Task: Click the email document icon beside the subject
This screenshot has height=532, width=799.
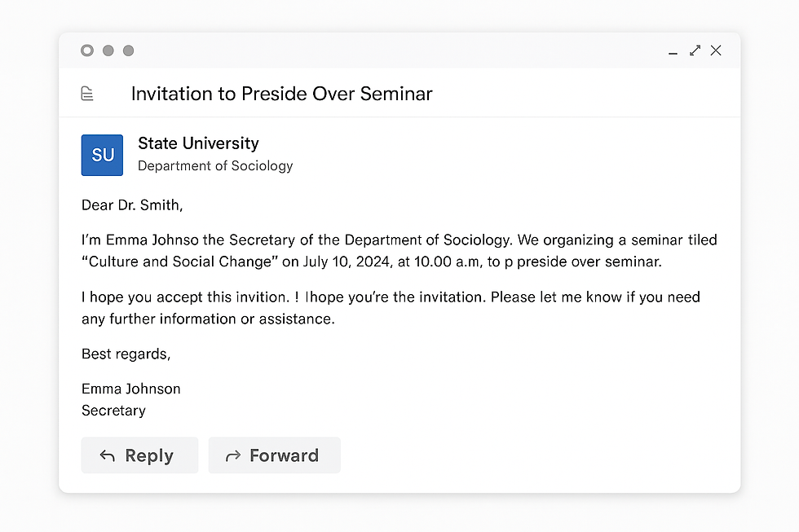Action: pyautogui.click(x=87, y=93)
